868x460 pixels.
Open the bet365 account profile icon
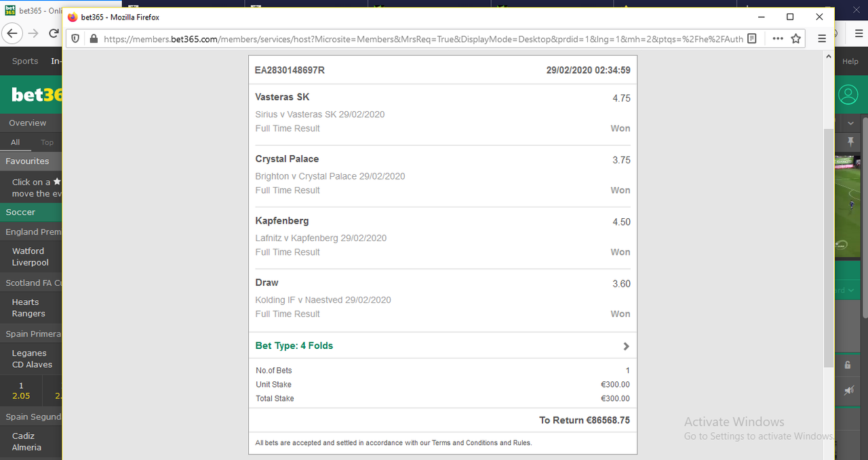coord(848,95)
